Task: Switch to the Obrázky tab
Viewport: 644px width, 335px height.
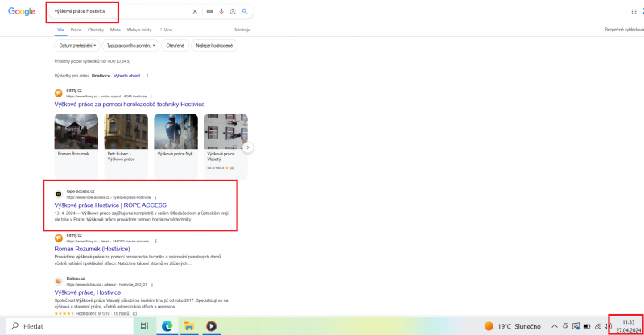Action: (96, 30)
